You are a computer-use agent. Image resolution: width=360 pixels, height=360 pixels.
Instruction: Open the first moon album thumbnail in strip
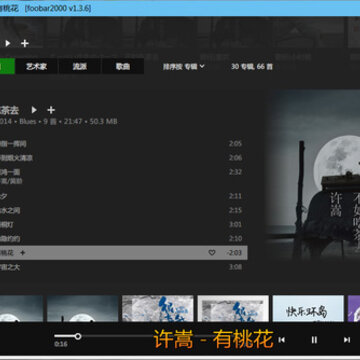click(21, 308)
